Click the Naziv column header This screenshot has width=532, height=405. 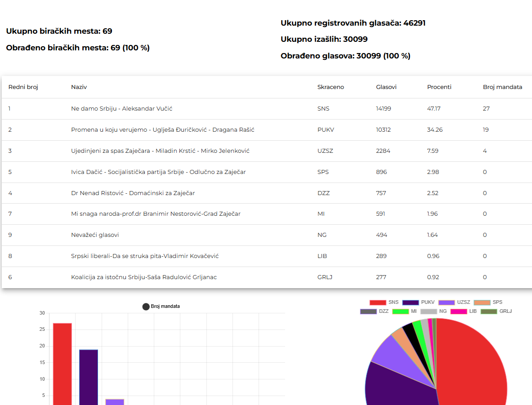(x=79, y=87)
